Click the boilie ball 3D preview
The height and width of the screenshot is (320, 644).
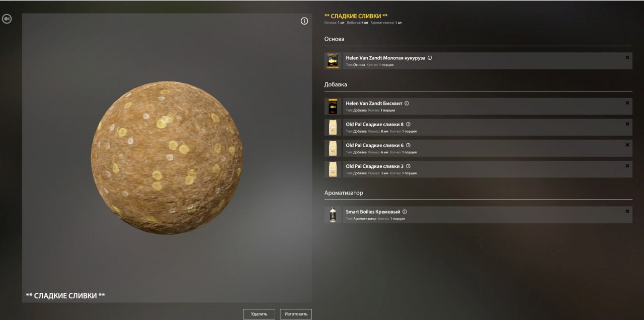pos(167,158)
